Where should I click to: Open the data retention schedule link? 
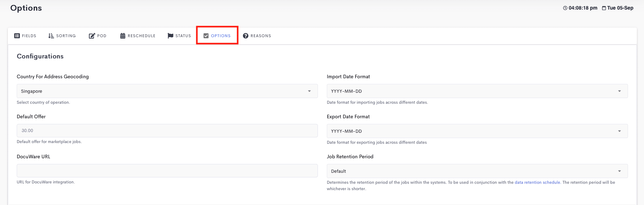coord(537,182)
